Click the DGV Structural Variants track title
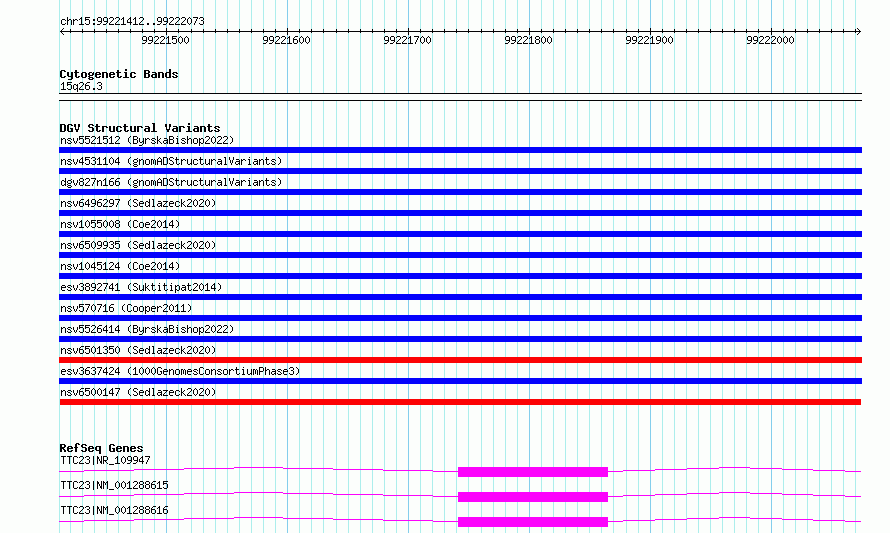This screenshot has width=890, height=533. click(140, 128)
